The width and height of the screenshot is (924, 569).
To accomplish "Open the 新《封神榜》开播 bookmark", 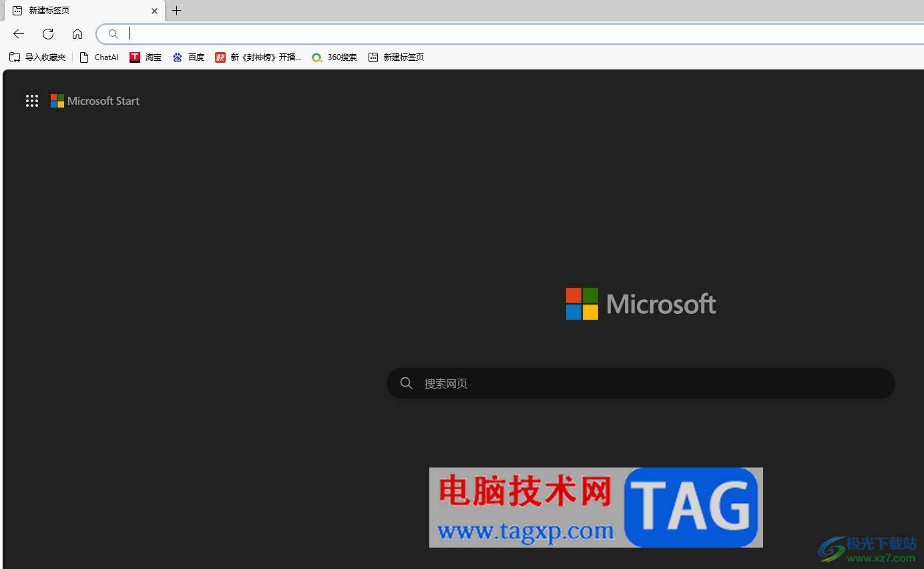I will (258, 57).
